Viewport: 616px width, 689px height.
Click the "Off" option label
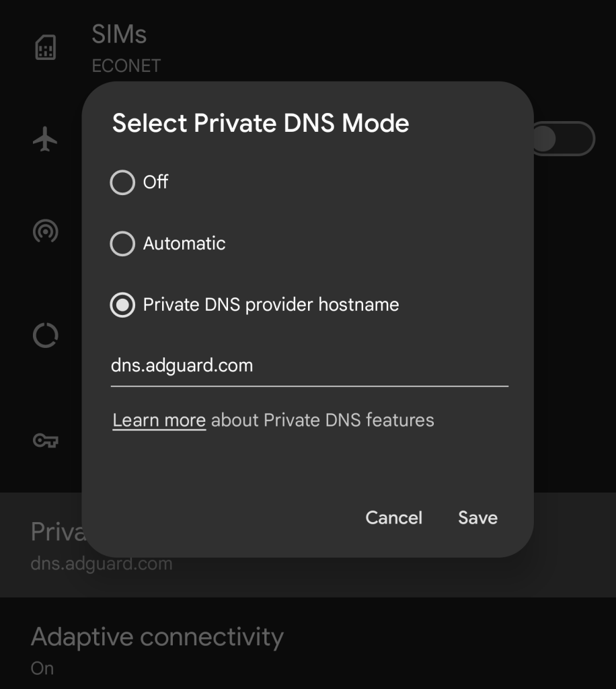point(156,182)
